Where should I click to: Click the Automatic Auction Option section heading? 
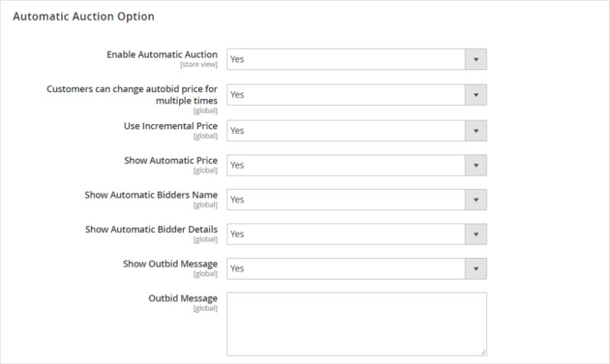[x=83, y=16]
